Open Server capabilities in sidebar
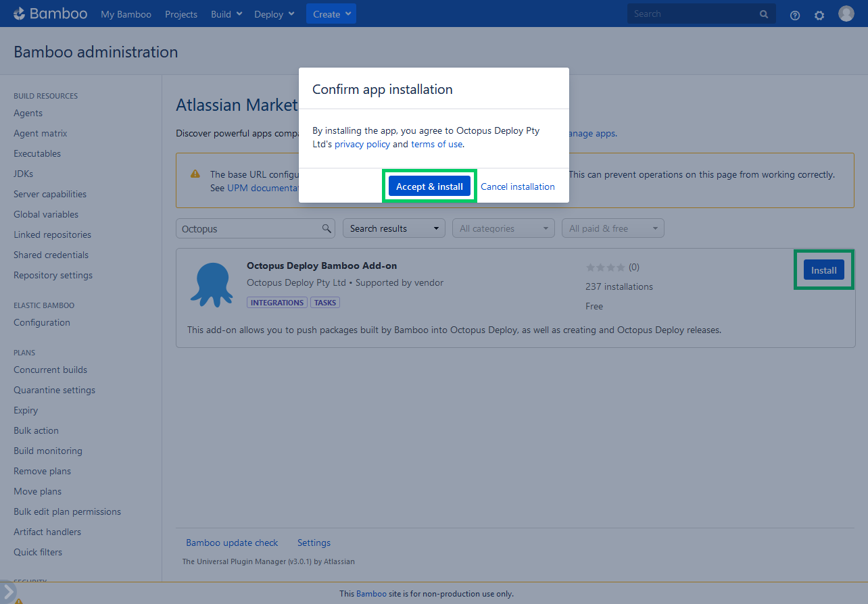The image size is (868, 604). pos(50,194)
